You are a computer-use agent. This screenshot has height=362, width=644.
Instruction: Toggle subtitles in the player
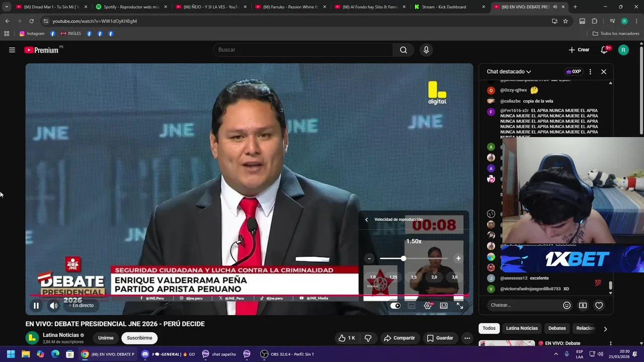tap(412, 306)
